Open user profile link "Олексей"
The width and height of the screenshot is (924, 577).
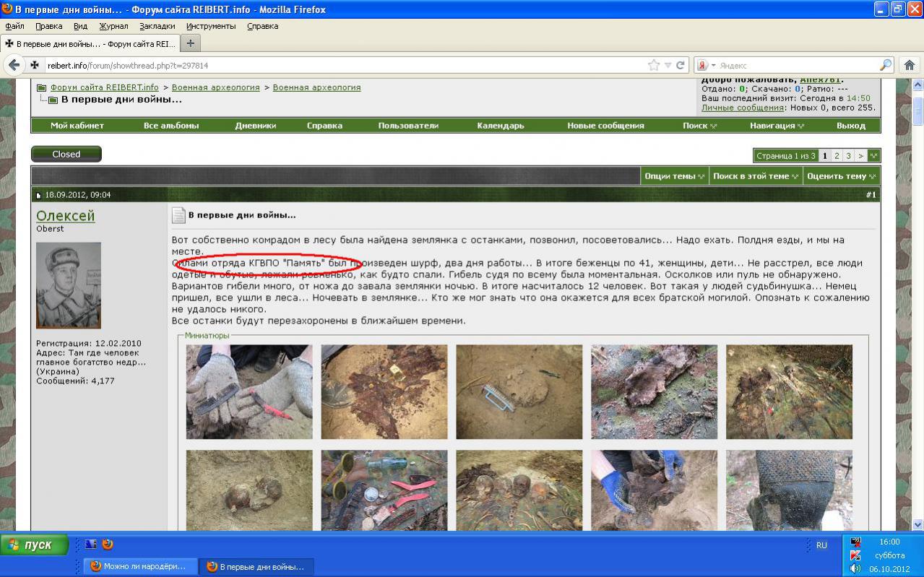tap(65, 216)
